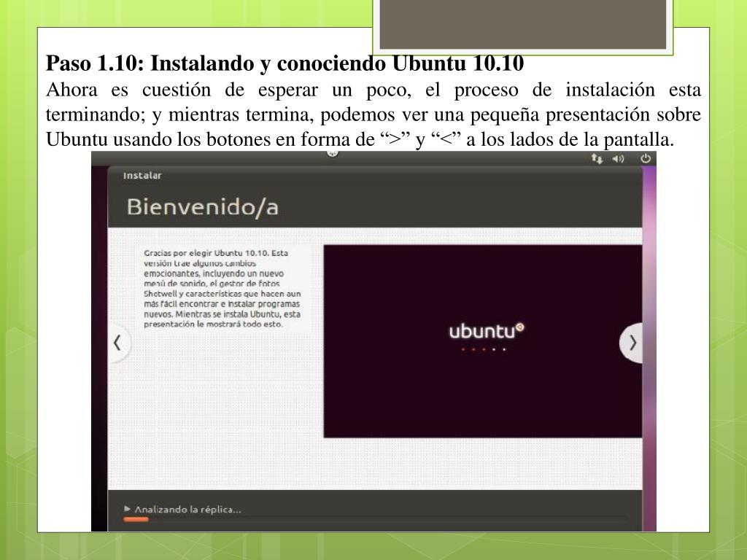Click the top panel center handle icon
Image resolution: width=747 pixels, height=560 pixels.
(x=333, y=153)
